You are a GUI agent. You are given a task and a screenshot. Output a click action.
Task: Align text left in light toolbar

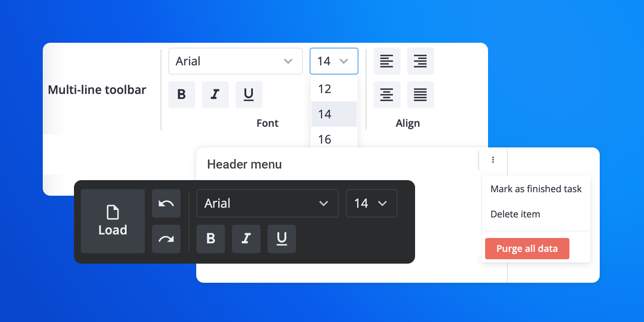pos(387,61)
